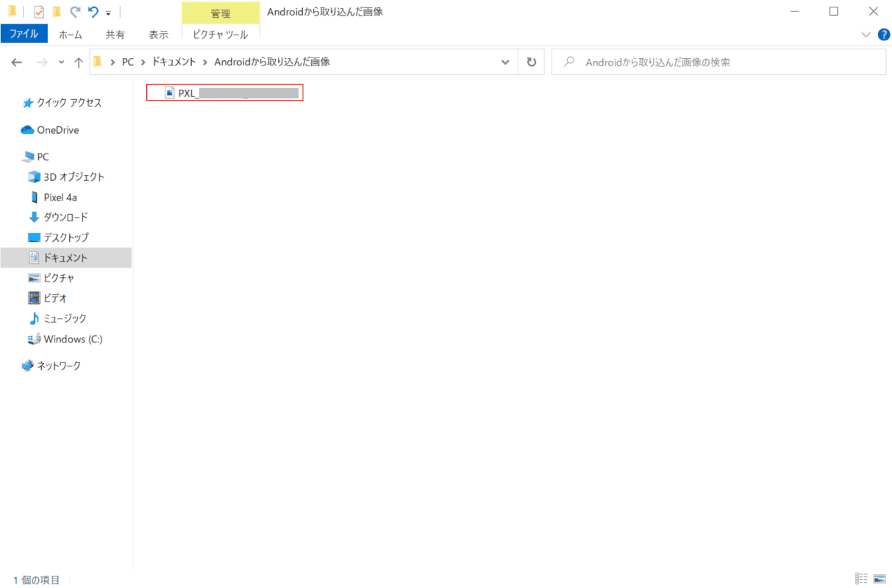The height and width of the screenshot is (588, 892).
Task: Select the 管理 contextual tab
Action: (x=220, y=13)
